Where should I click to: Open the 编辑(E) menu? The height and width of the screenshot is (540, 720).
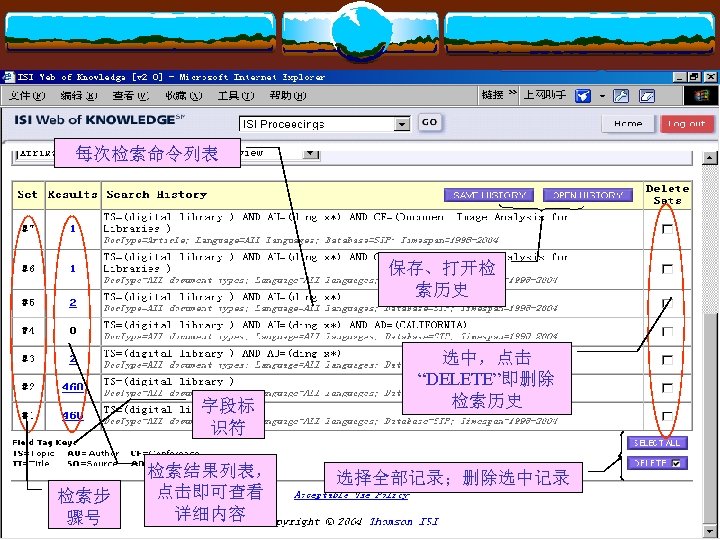click(x=79, y=96)
